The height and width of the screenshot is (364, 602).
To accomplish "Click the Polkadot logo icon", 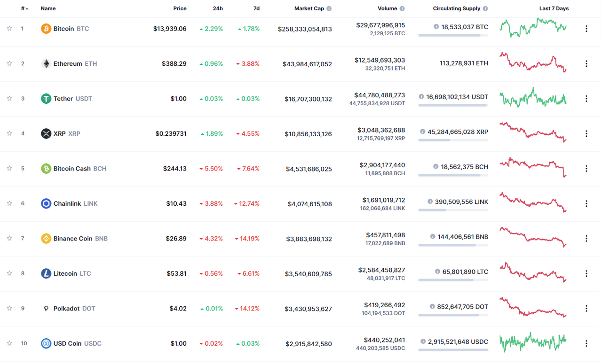I will [46, 309].
